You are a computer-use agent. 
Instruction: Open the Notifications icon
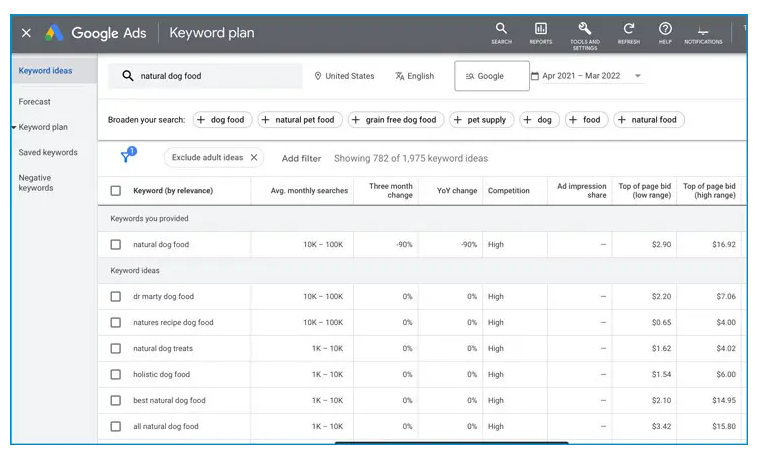(x=703, y=30)
